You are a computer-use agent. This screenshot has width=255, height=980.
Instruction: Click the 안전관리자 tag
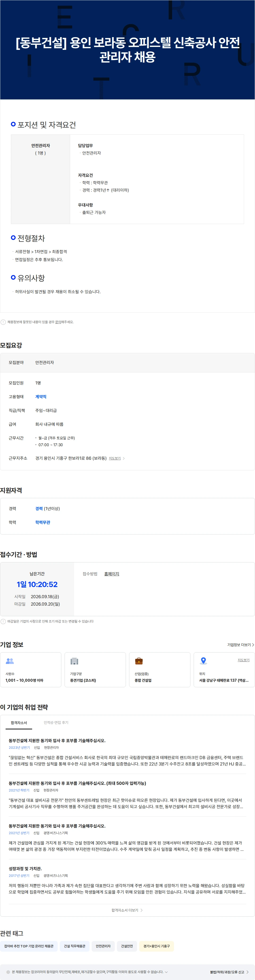point(103,946)
